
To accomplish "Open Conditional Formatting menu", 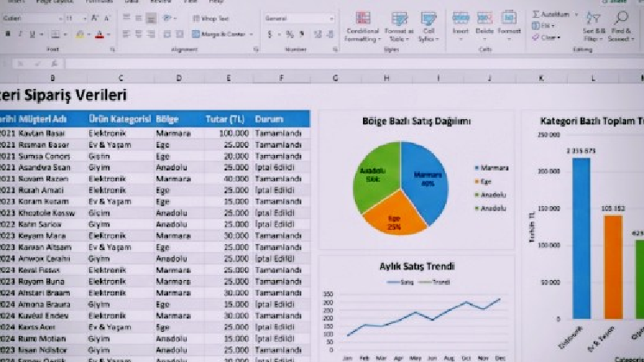I will 362,27.
